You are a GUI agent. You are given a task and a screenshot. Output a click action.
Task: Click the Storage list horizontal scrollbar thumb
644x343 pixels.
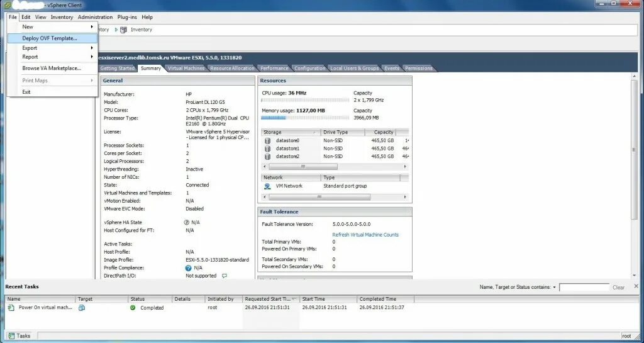point(303,166)
